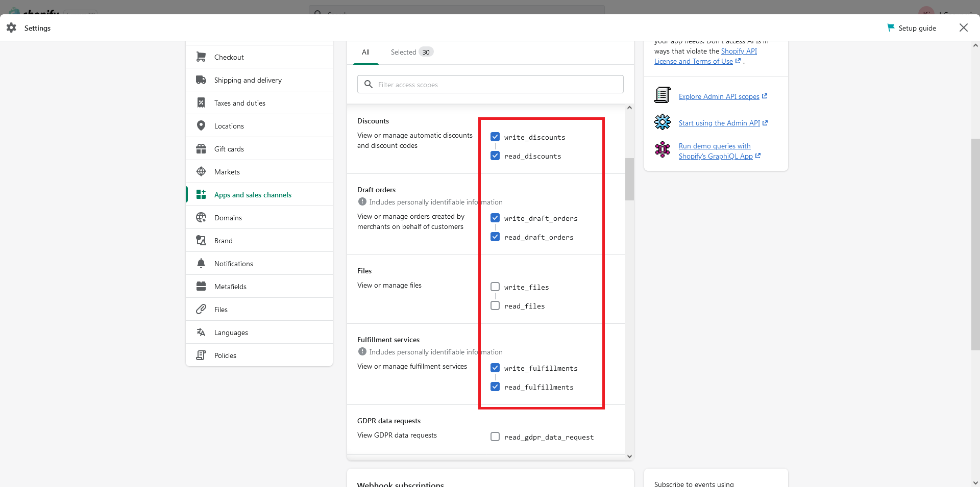Click the page scrollbar up arrow
This screenshot has height=487, width=980.
click(975, 45)
